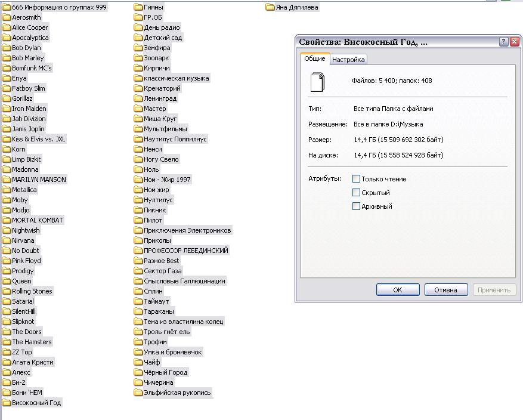523x420 pixels.
Task: Click the Чайф folder icon
Action: click(x=138, y=362)
